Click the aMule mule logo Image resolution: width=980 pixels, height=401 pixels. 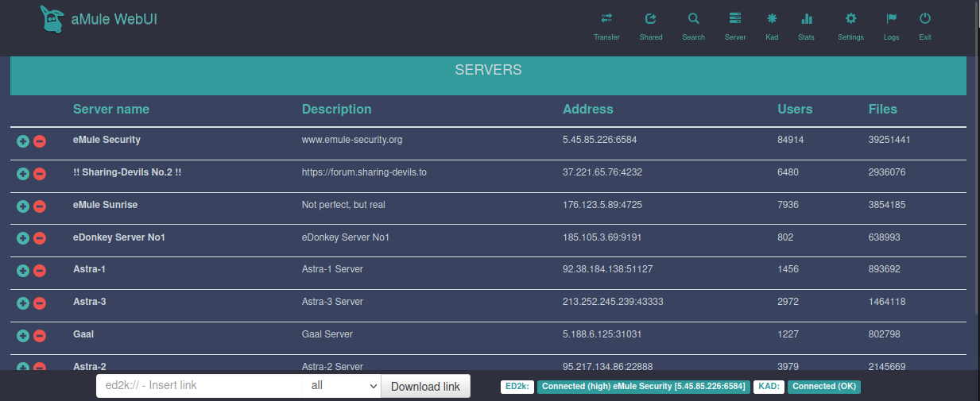click(52, 19)
